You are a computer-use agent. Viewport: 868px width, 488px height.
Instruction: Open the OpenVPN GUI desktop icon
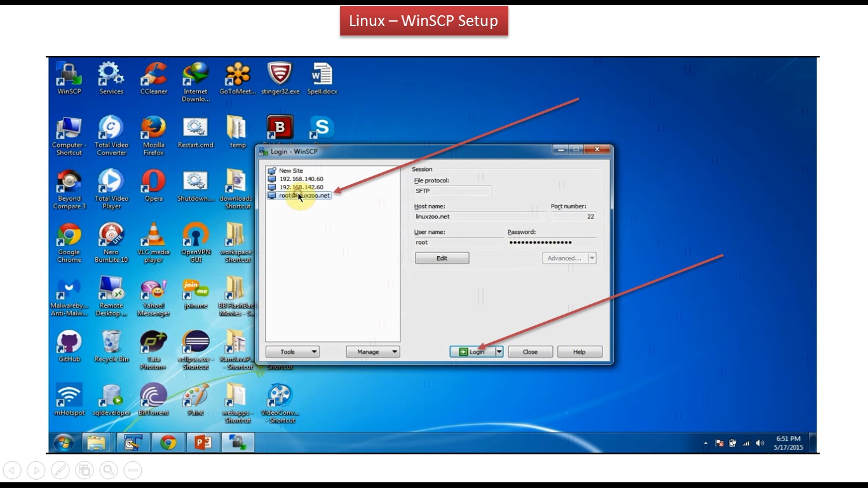(x=196, y=243)
